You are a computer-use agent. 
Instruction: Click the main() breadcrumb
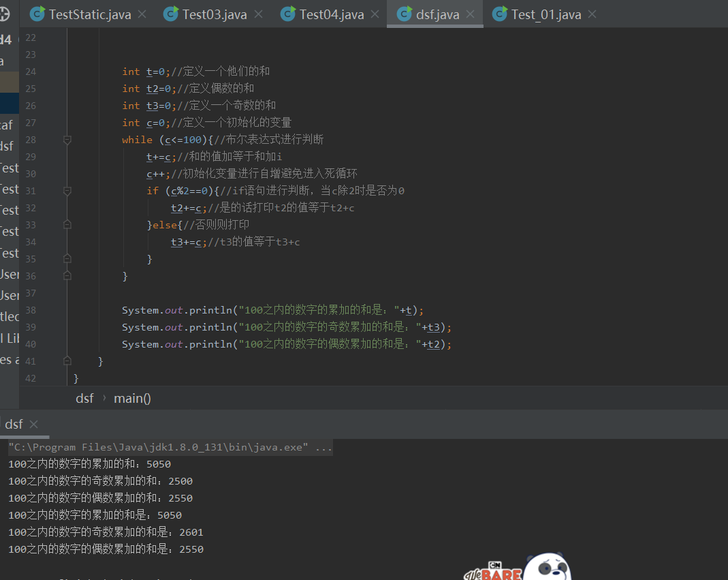pyautogui.click(x=132, y=398)
